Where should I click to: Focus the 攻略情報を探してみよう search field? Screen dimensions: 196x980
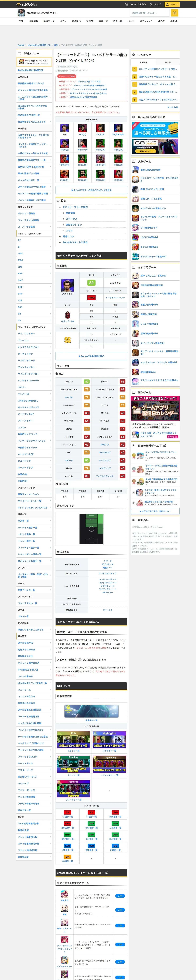click(x=150, y=13)
